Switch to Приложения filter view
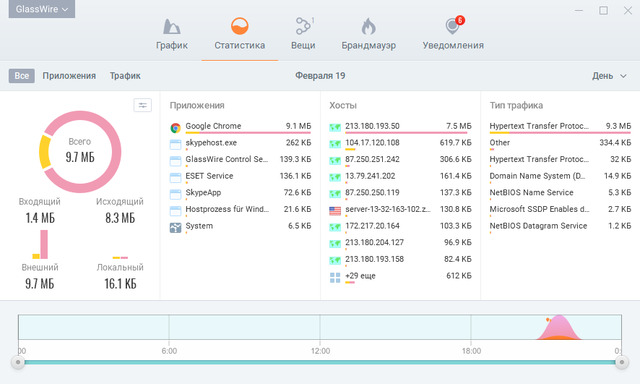This screenshot has width=640, height=384. click(69, 76)
